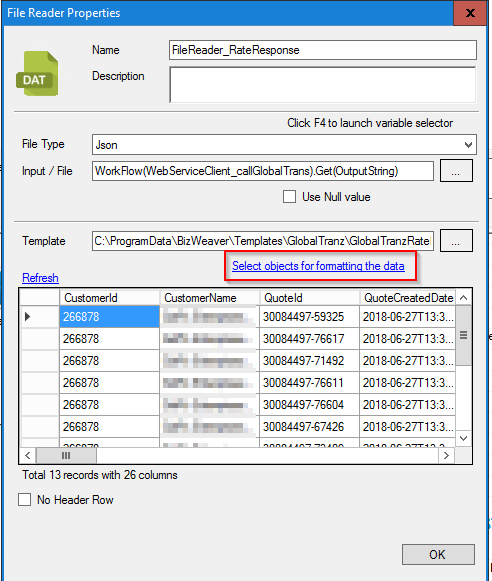The width and height of the screenshot is (492, 581).
Task: Click the Refresh link
Action: (40, 278)
